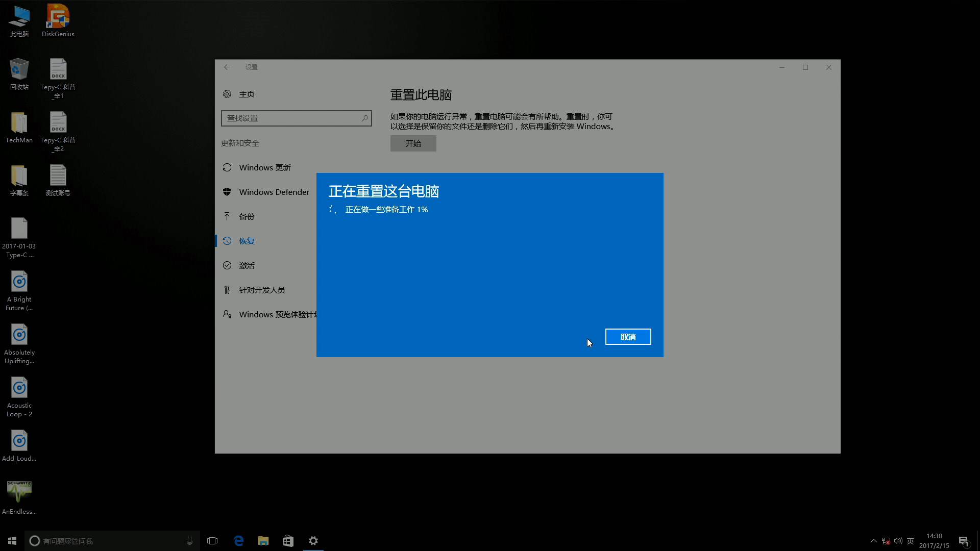This screenshot has width=980, height=551.
Task: Select Windows Defender in sidebar
Action: pyautogui.click(x=274, y=192)
